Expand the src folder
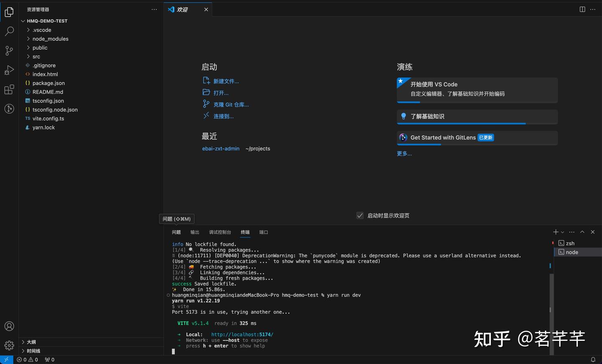 (36, 56)
